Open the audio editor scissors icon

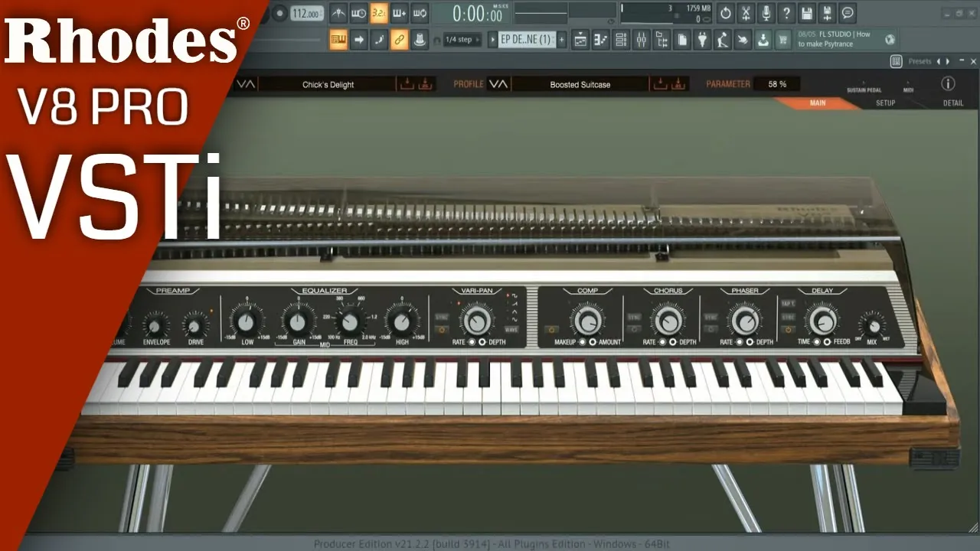[x=746, y=13]
